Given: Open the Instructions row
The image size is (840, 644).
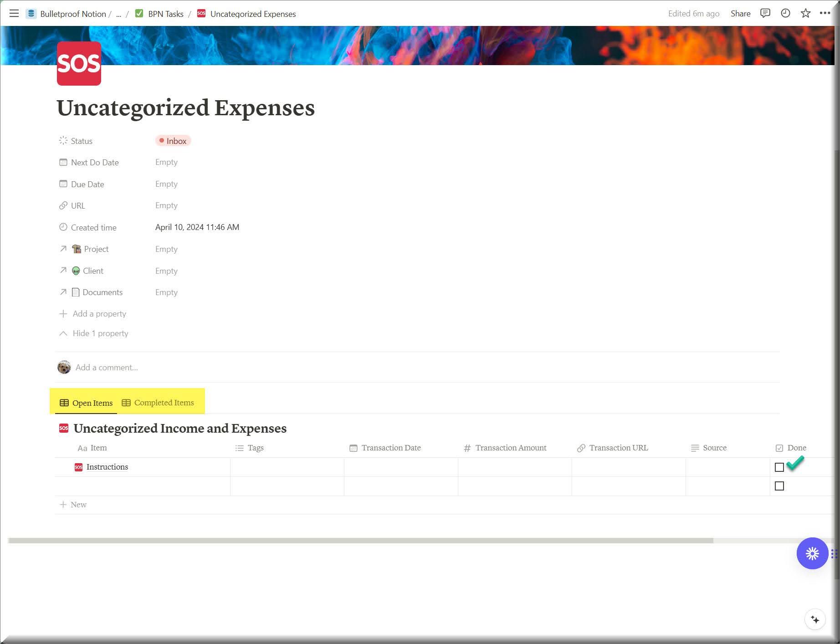Looking at the screenshot, I should click(107, 467).
